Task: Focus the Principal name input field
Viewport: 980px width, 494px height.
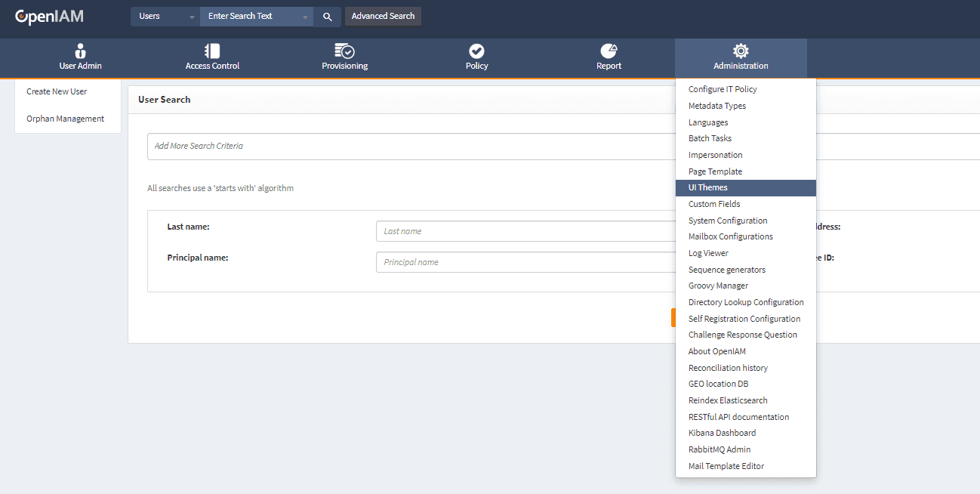Action: (x=525, y=262)
